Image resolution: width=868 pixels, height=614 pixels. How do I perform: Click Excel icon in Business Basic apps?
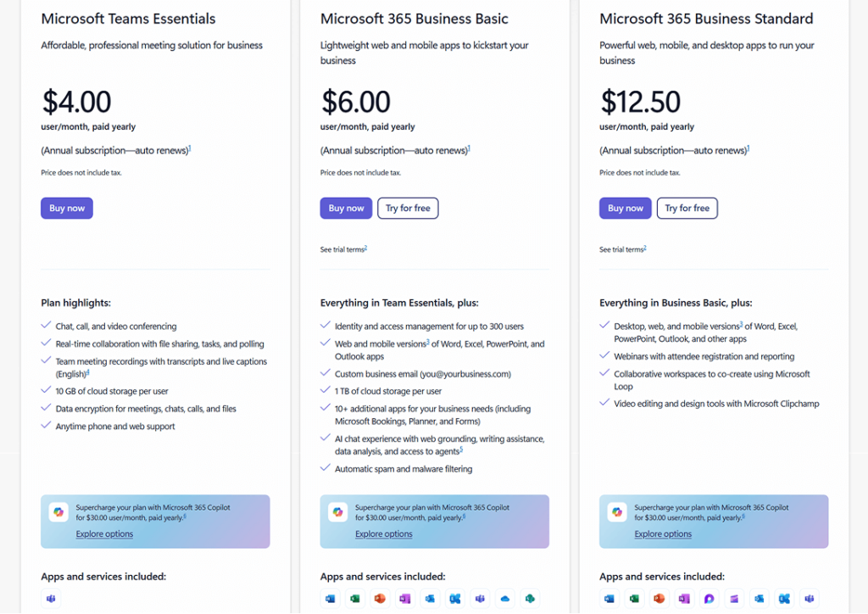354,599
